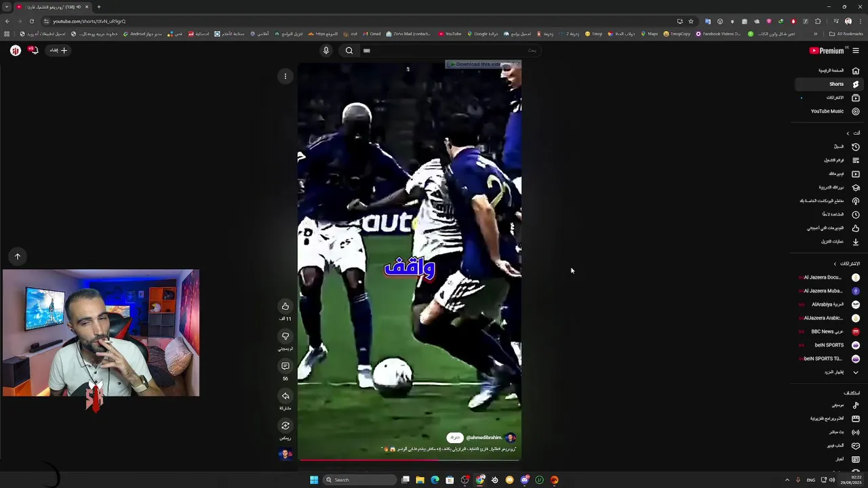The width and height of the screenshot is (868, 488).
Task: Open Your podcasts clips item
Action: click(x=830, y=201)
